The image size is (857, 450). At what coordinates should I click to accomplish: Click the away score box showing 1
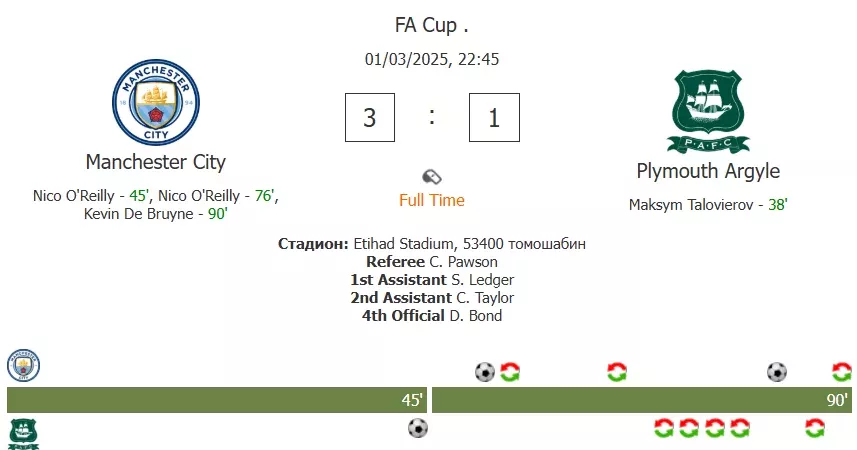coord(494,118)
